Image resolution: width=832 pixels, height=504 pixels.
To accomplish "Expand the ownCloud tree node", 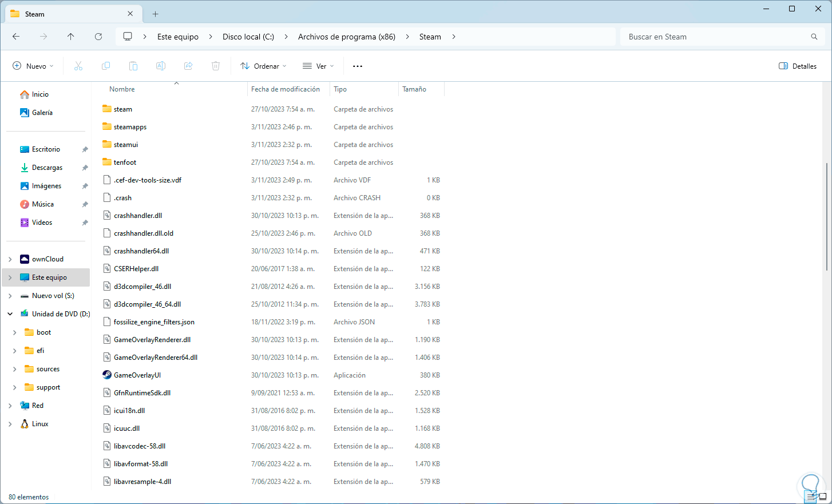I will pos(10,259).
